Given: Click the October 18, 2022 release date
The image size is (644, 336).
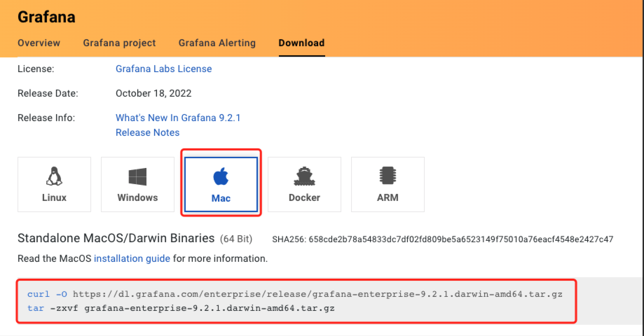Looking at the screenshot, I should point(153,94).
